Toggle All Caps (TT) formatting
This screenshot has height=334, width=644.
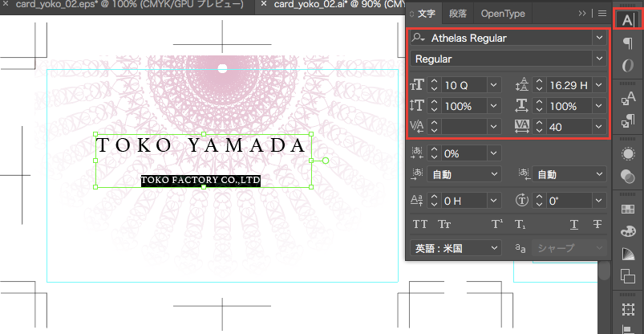pos(419,225)
